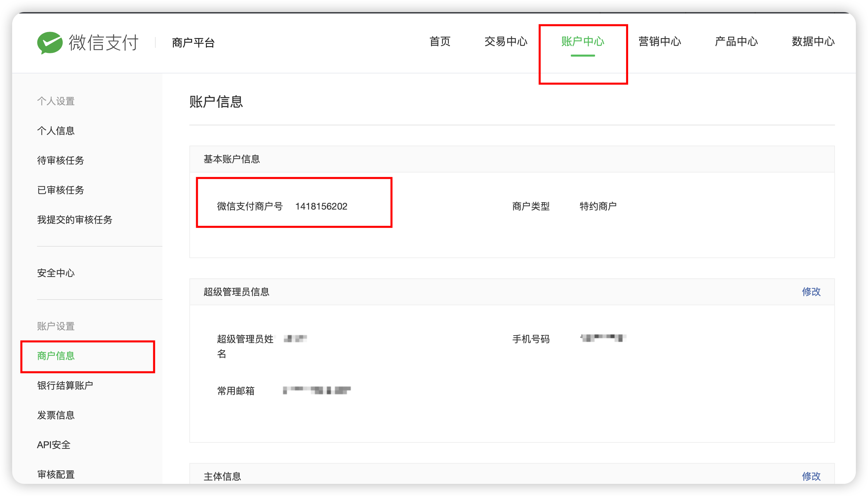Viewport: 868px width, 496px height.
Task: Open 个人信息 in the sidebar
Action: pos(56,131)
